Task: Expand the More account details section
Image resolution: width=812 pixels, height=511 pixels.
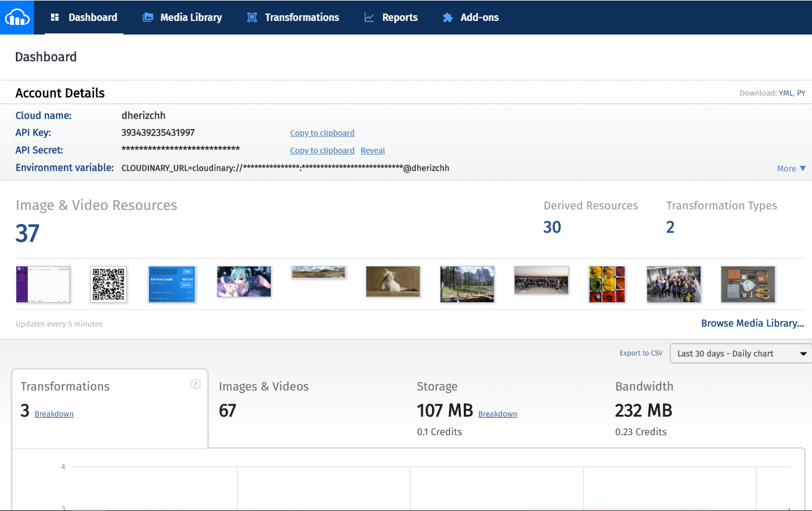Action: [791, 169]
